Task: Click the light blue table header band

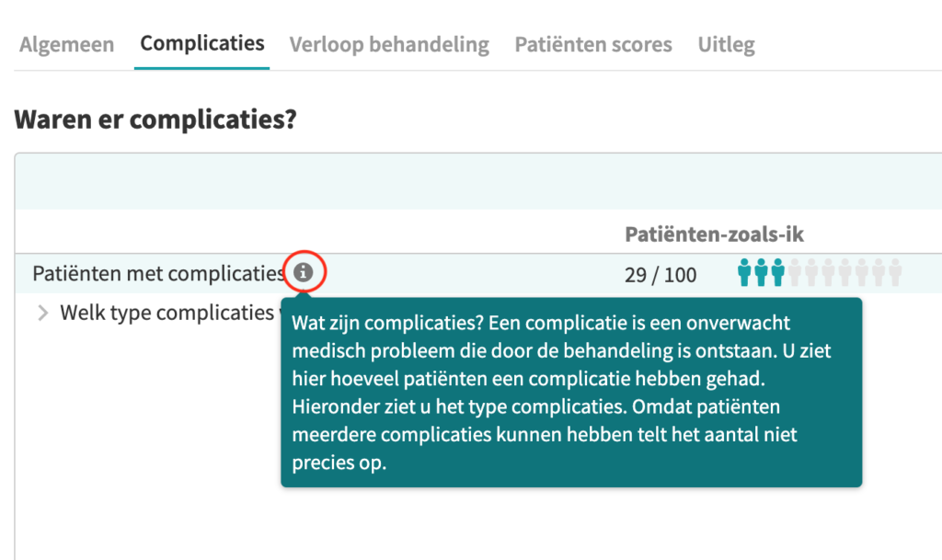Action: 478,182
